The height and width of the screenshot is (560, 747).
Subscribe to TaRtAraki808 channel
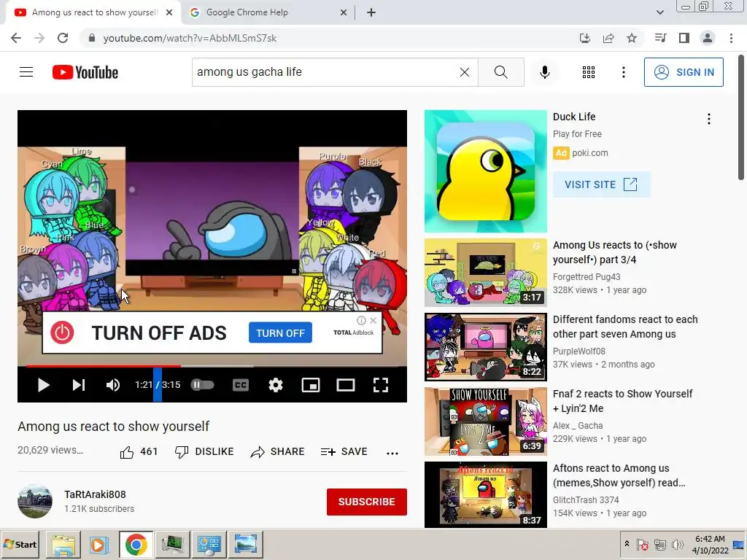366,502
